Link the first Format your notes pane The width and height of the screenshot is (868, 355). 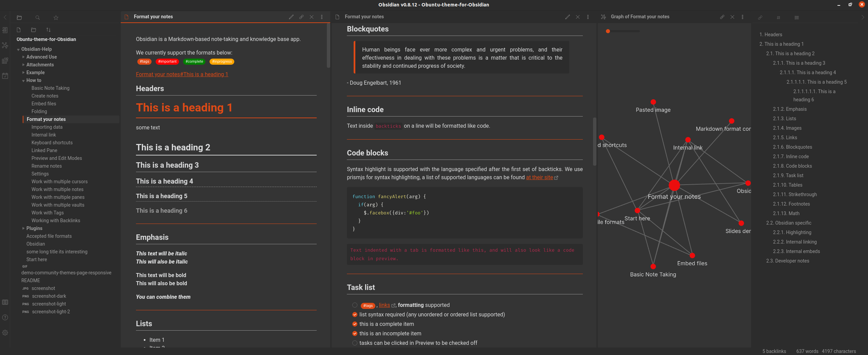[x=301, y=17]
